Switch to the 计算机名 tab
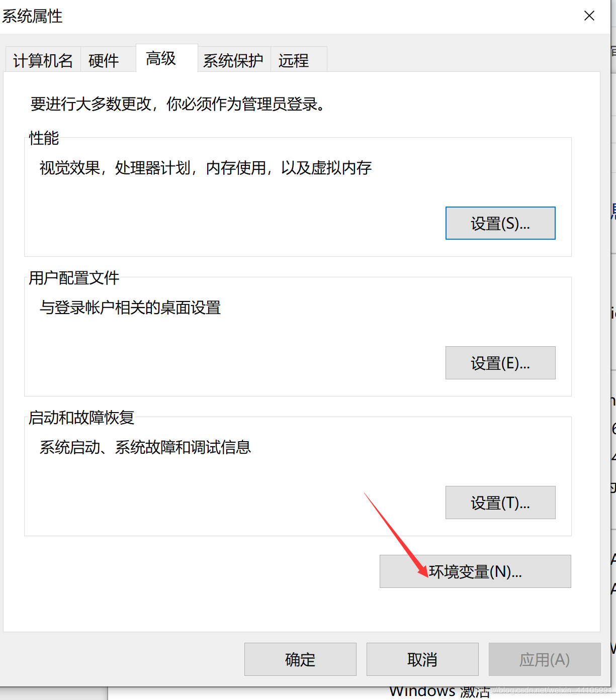The height and width of the screenshot is (700, 616). click(x=43, y=60)
